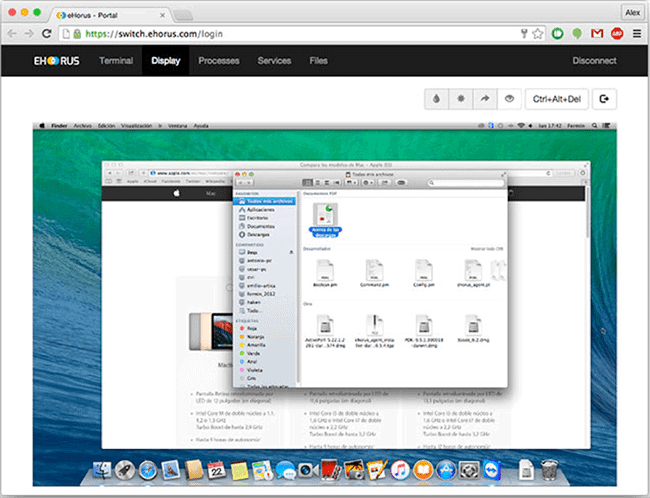Open the Archivo menu in remote menu bar

coord(82,126)
